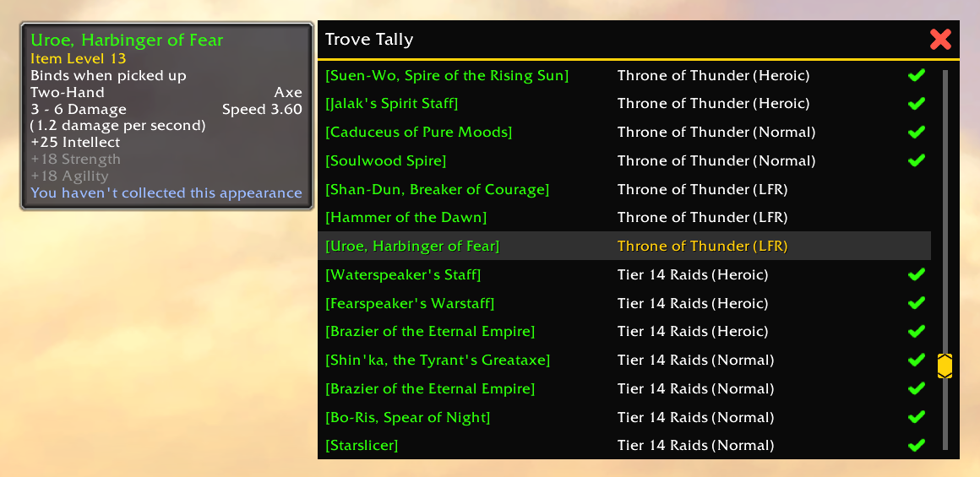Click the Normal Brazier of the Eternal Empire item
This screenshot has width=980, height=477.
point(430,388)
